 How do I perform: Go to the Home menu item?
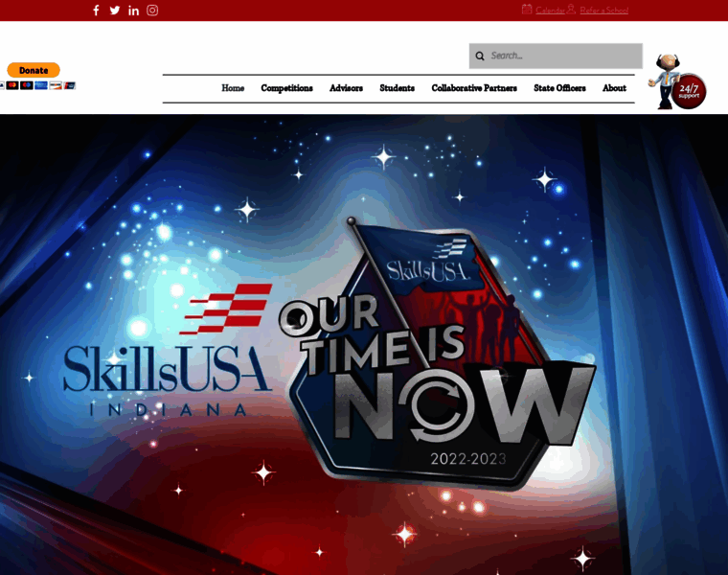pyautogui.click(x=233, y=88)
